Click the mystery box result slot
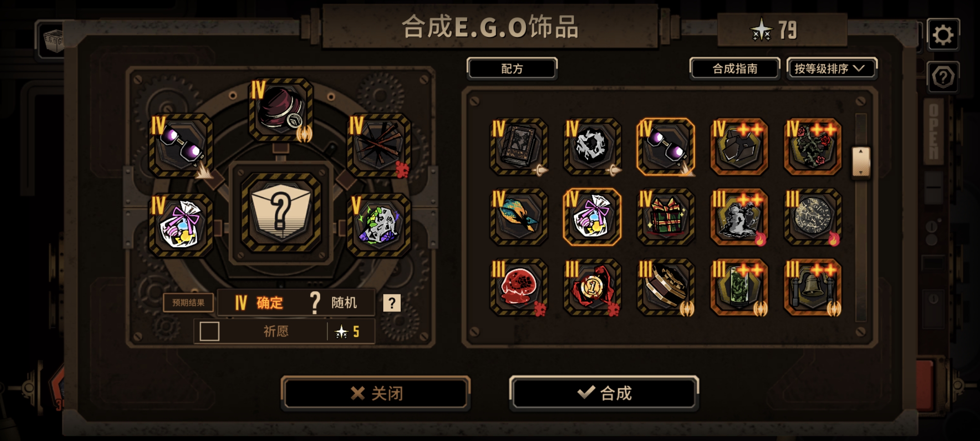Image resolution: width=980 pixels, height=441 pixels. pyautogui.click(x=281, y=212)
